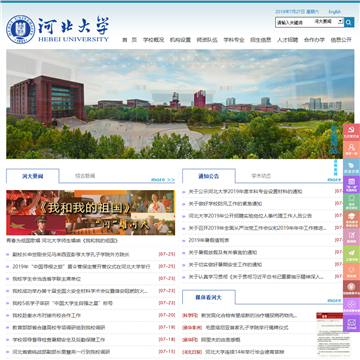This screenshot has height=360, width=360.
Task: Open 河北大学连续14年举行毕业德育答辩 media item
Action: (245, 352)
